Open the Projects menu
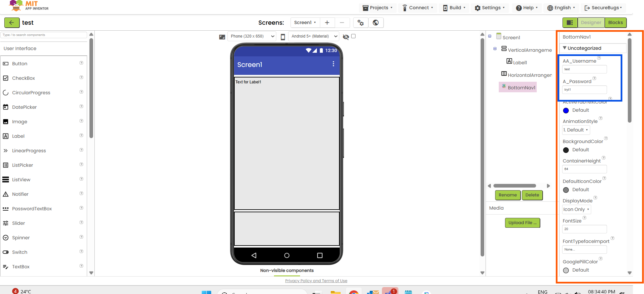The height and width of the screenshot is (294, 644). click(x=378, y=8)
